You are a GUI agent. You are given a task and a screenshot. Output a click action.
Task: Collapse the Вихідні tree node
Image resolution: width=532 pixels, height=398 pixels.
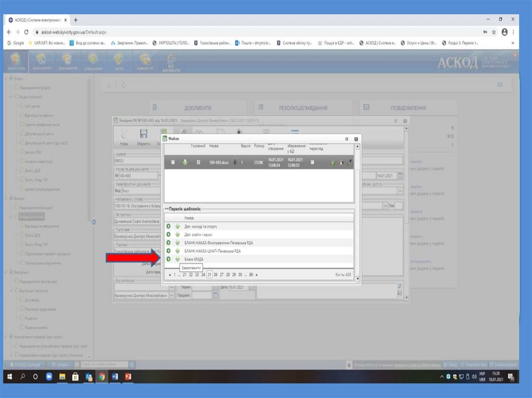[x=7, y=198]
